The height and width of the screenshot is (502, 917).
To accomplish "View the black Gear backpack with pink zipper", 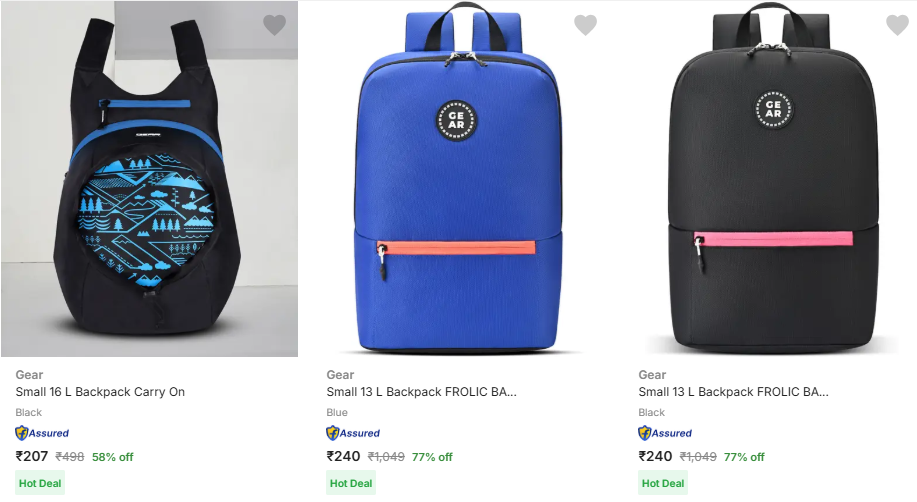I will tap(771, 180).
